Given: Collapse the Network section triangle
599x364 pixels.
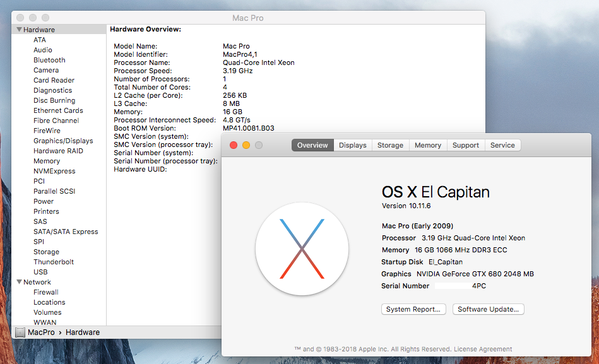Looking at the screenshot, I should coord(19,282).
